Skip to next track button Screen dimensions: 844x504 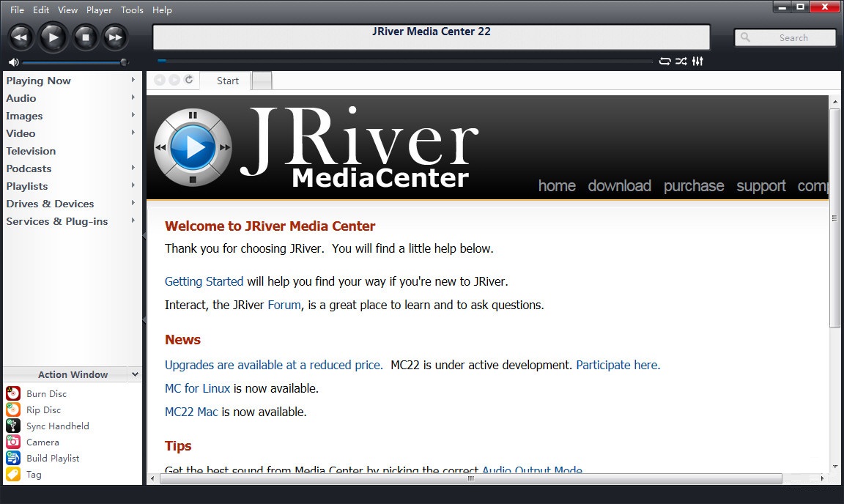[115, 37]
